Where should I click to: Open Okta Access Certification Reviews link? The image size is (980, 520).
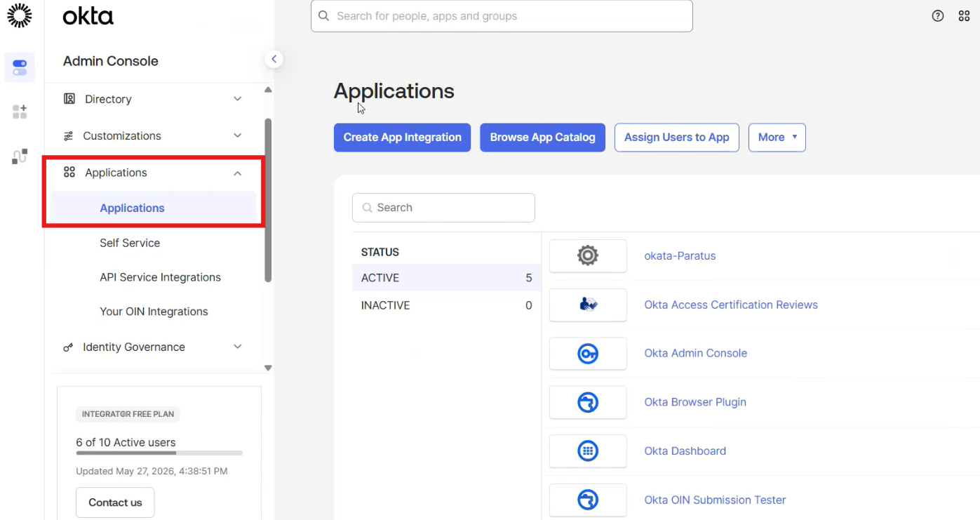(731, 305)
